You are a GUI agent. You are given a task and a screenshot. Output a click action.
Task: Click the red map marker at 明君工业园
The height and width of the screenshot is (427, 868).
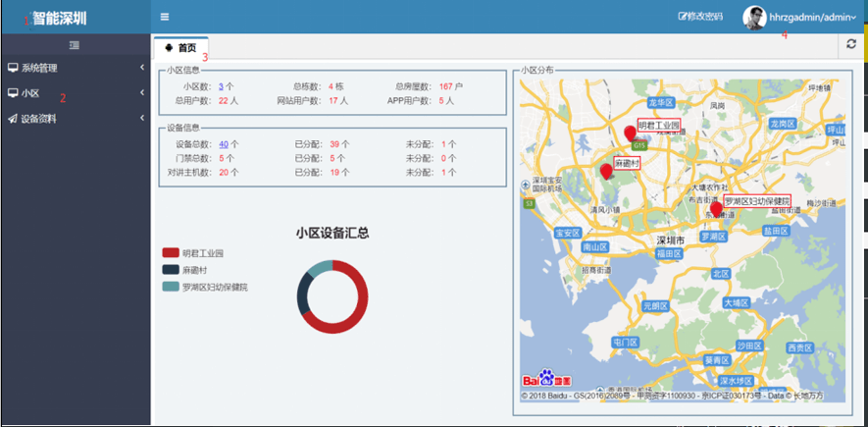pyautogui.click(x=630, y=134)
